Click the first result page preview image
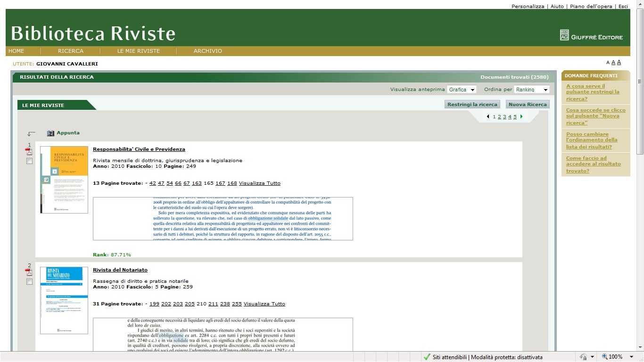Screen dimensions: 644x362 pyautogui.click(x=223, y=219)
